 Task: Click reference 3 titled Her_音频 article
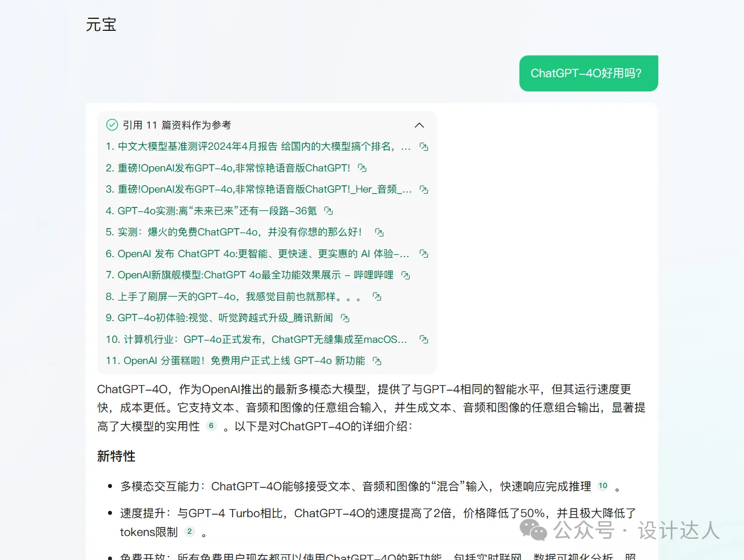260,189
